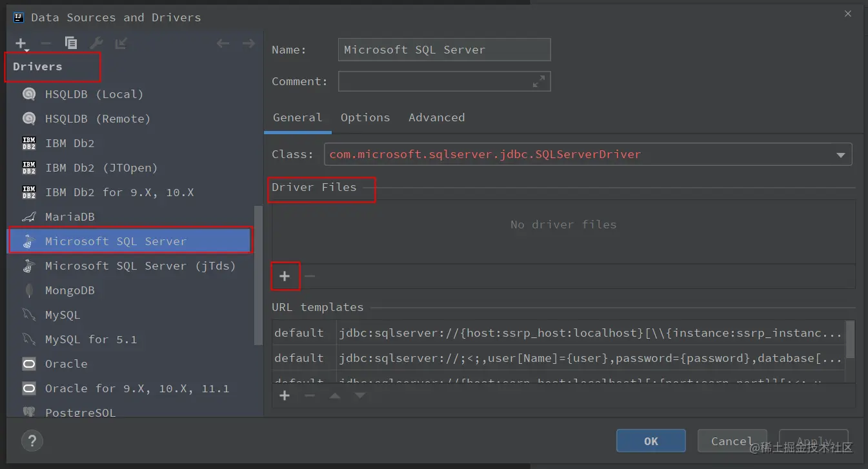Click the HSQLDB (Local) driver icon
868x469 pixels.
tap(29, 94)
